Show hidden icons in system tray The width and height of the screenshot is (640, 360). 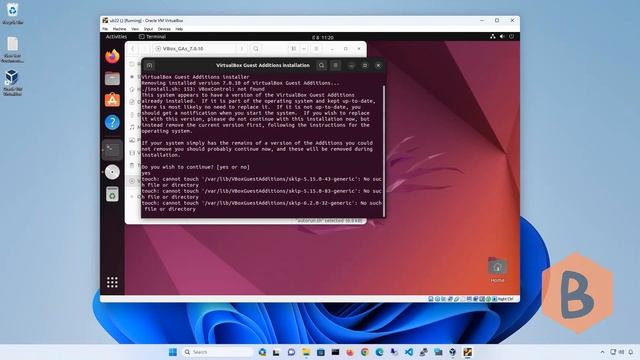(602, 352)
